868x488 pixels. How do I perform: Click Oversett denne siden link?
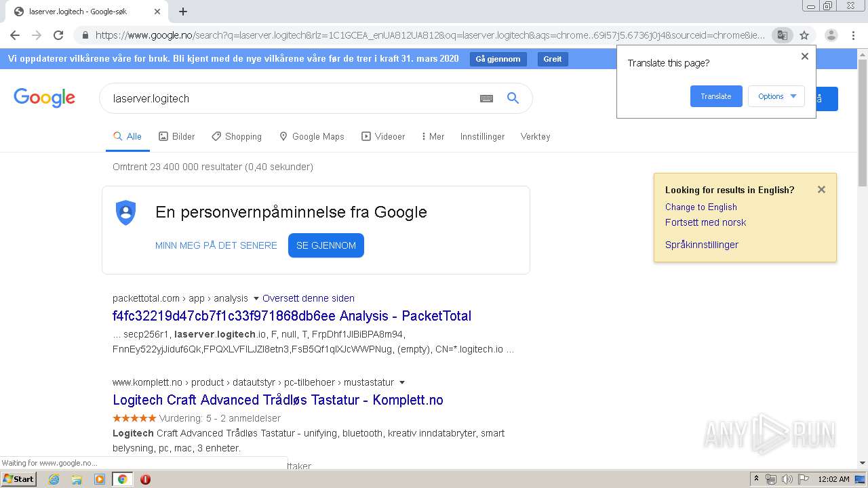point(309,298)
